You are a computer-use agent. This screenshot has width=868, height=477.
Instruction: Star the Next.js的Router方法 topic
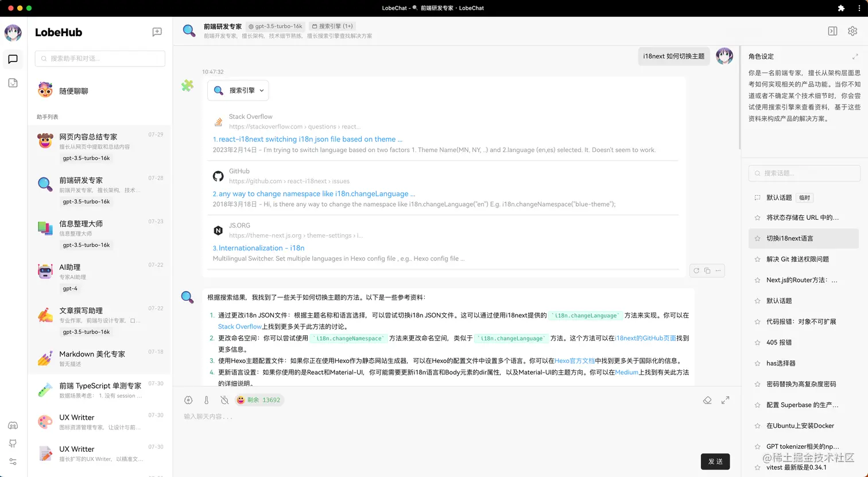tap(757, 280)
